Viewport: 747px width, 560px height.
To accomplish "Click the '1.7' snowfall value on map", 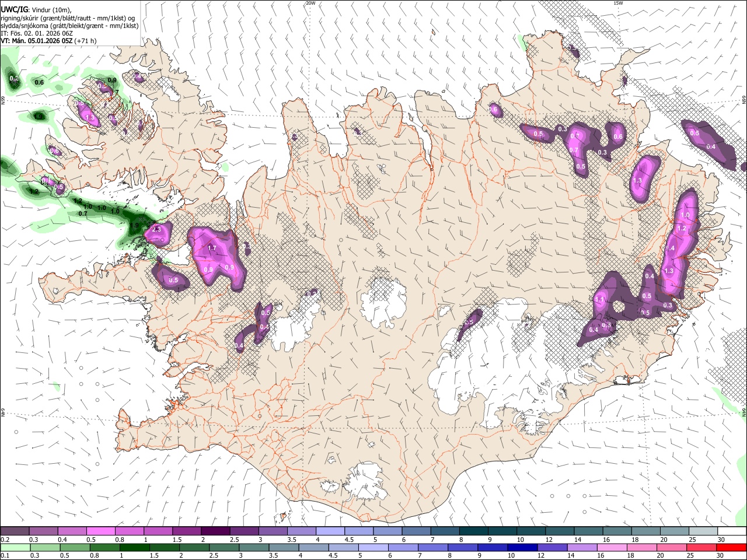I will tap(212, 249).
